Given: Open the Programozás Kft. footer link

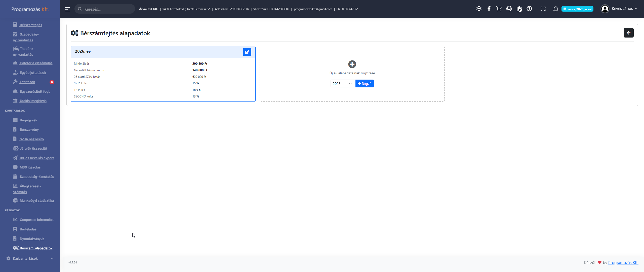Looking at the screenshot, I should pyautogui.click(x=623, y=262).
